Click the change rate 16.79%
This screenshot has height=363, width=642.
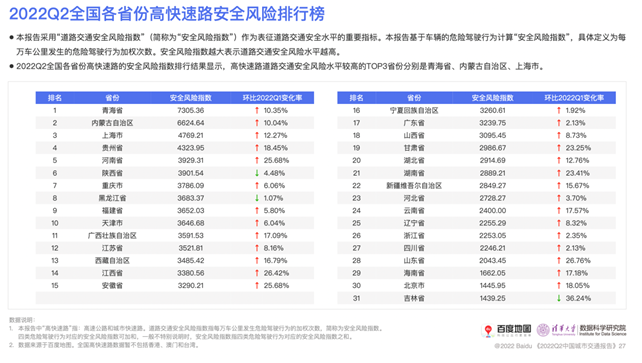pyautogui.click(x=276, y=261)
